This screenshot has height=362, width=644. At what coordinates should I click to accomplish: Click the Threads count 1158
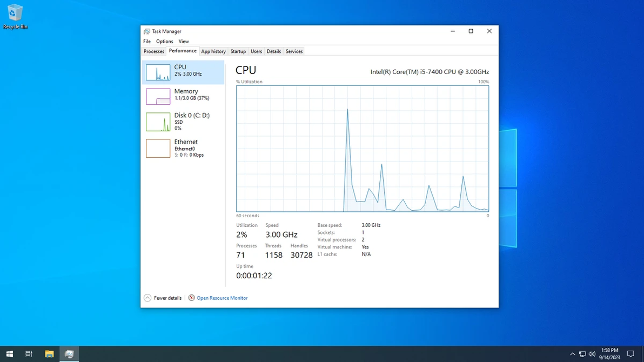point(273,255)
